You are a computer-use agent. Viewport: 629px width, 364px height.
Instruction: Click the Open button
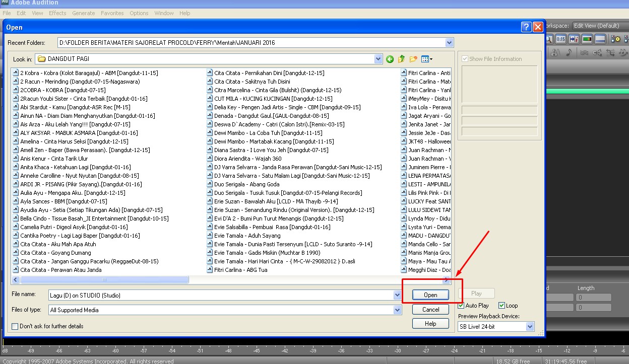coord(430,295)
